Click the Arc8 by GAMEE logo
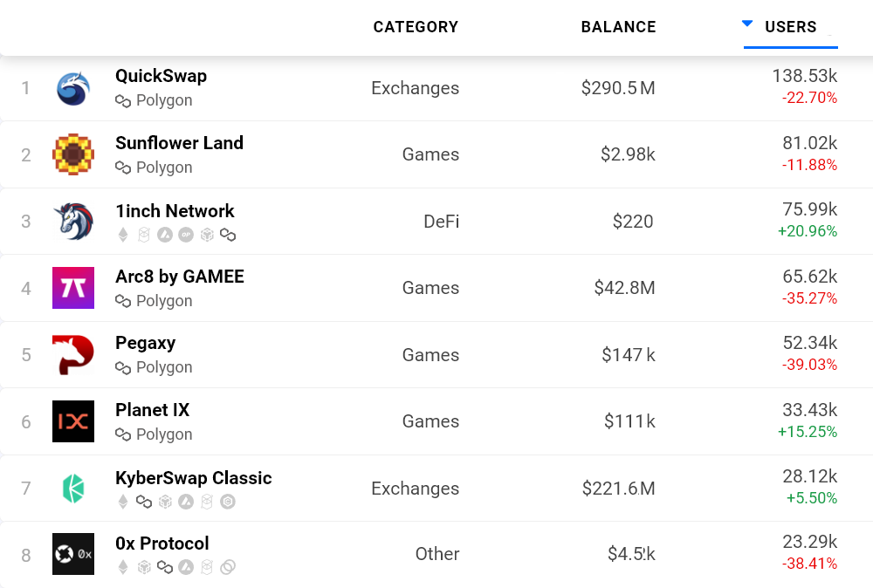The height and width of the screenshot is (588, 873). pyautogui.click(x=73, y=288)
